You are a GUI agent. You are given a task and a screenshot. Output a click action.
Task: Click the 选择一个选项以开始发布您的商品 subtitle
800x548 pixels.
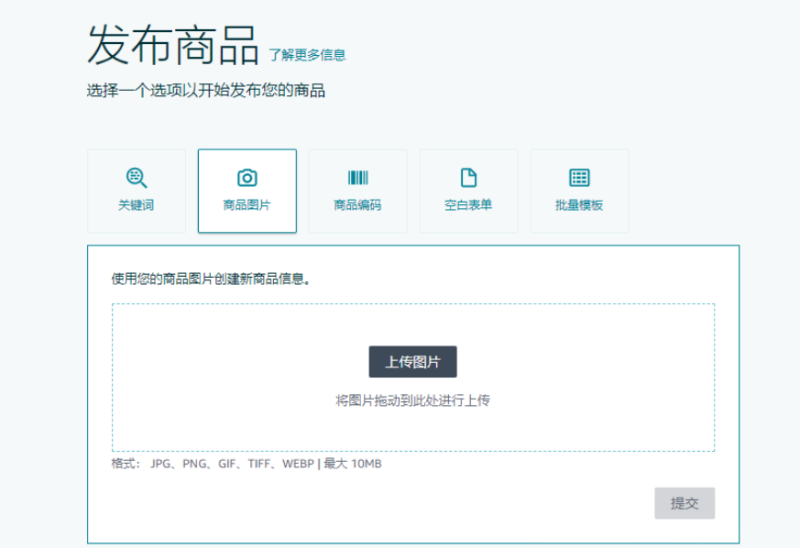click(205, 91)
